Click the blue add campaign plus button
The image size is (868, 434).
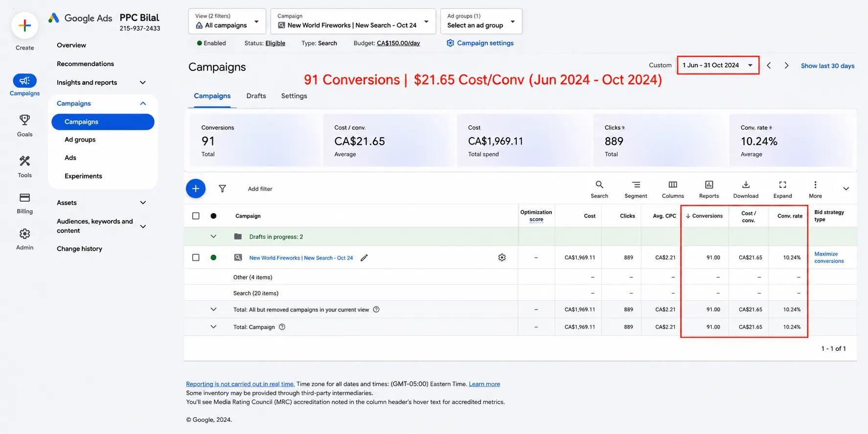(x=196, y=189)
